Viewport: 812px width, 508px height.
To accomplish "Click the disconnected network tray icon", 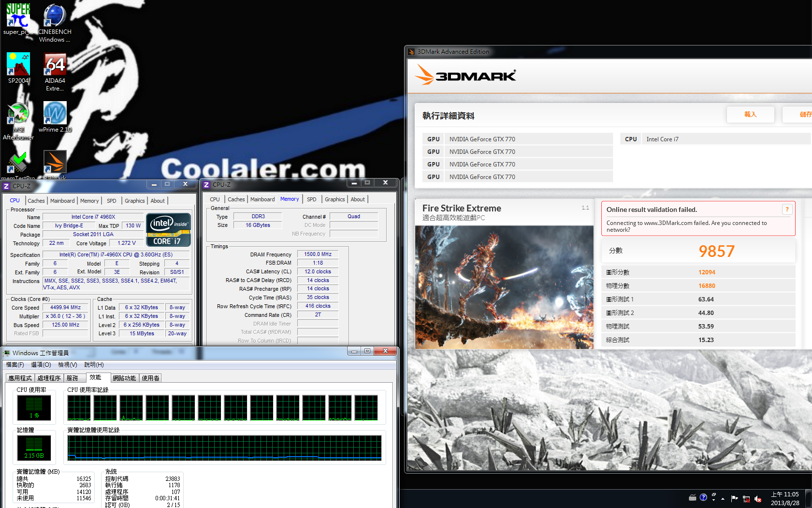I will (x=746, y=499).
